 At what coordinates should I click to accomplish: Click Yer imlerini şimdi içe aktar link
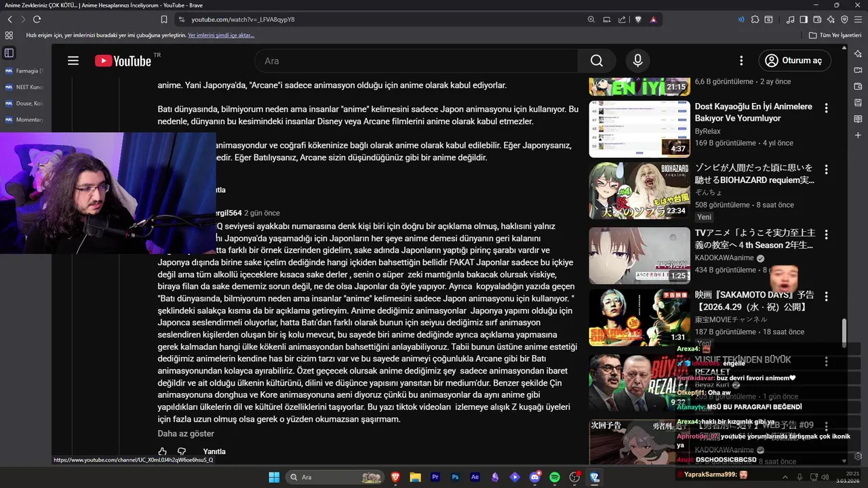(x=221, y=35)
